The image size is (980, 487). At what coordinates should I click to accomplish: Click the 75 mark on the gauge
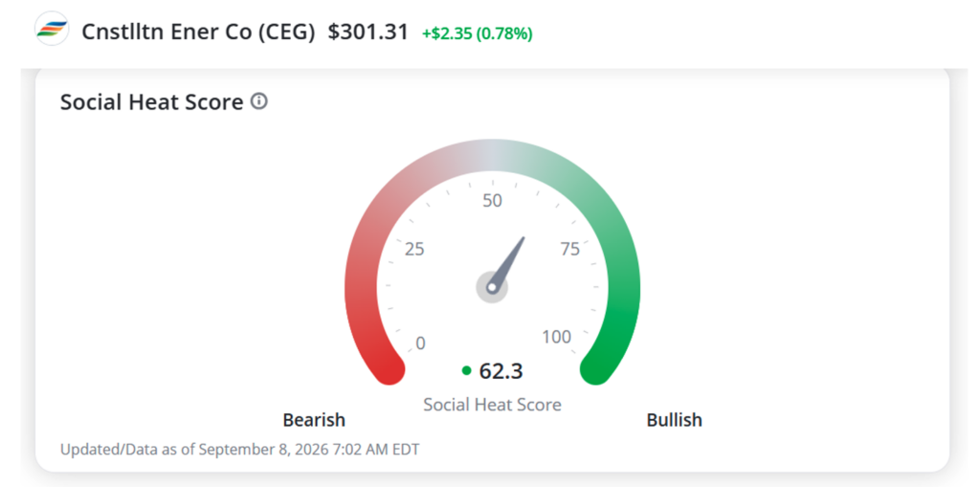point(570,250)
